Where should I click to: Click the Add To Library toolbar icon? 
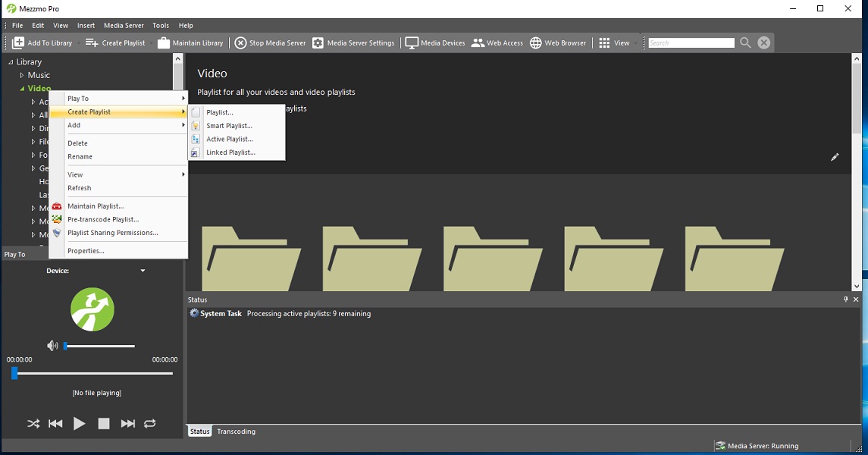coord(18,42)
